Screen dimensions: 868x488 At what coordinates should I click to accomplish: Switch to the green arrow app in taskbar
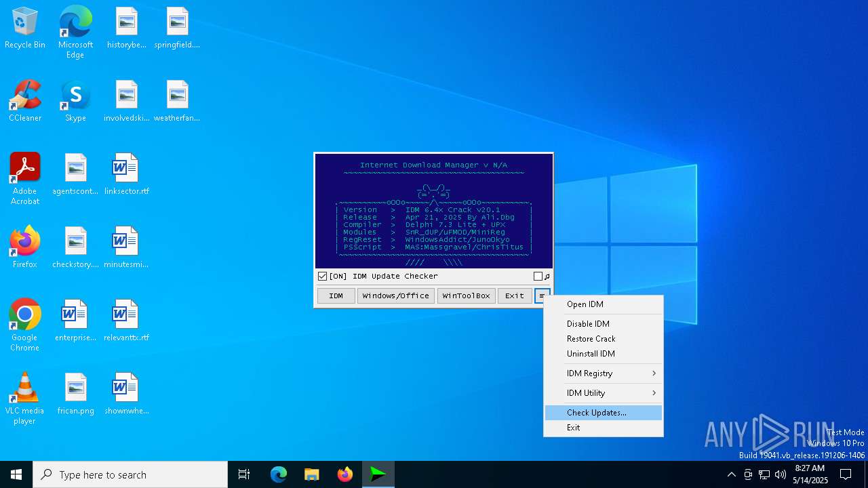tap(378, 474)
